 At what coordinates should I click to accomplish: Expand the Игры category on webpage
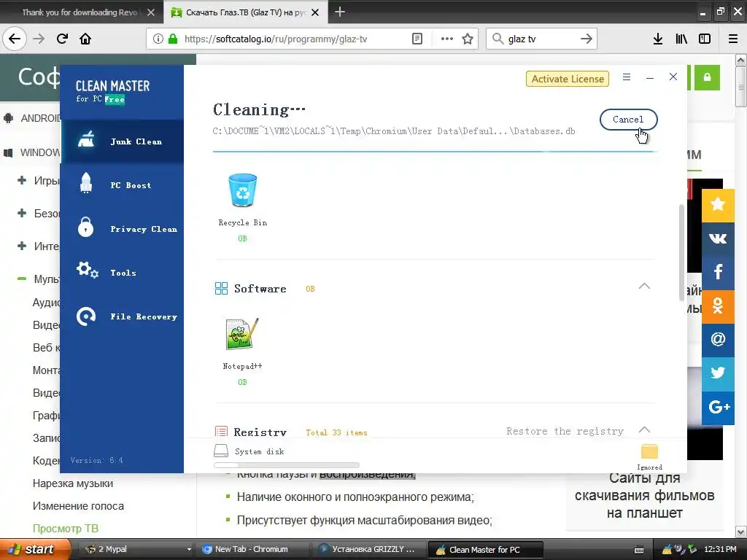22,181
